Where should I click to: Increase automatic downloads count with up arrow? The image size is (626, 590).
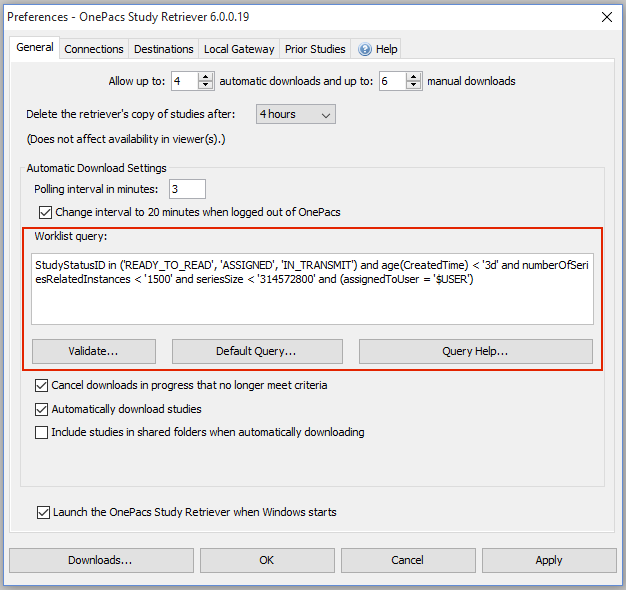pos(206,77)
